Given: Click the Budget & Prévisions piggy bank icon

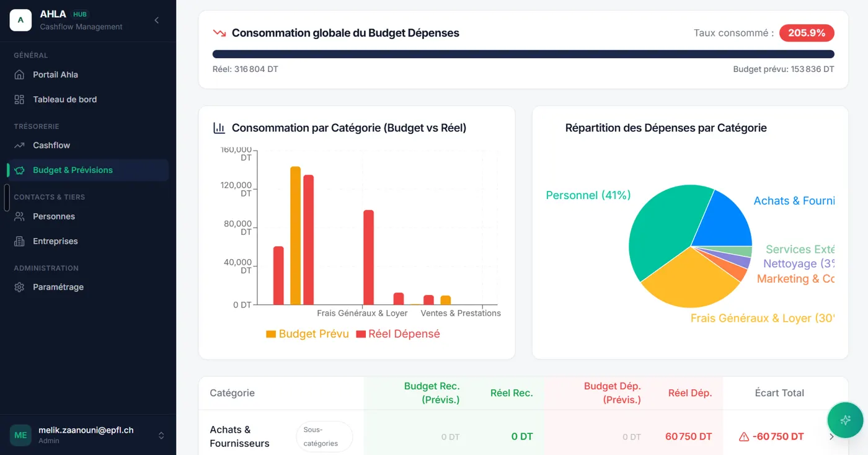Looking at the screenshot, I should point(20,170).
